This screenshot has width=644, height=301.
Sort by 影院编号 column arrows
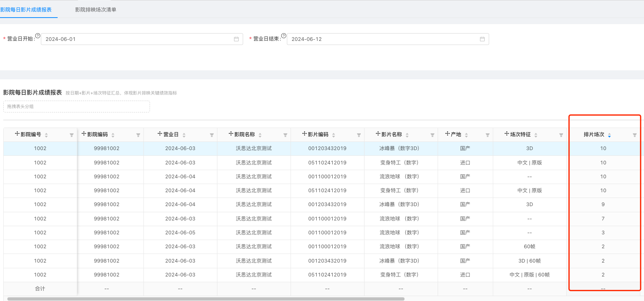click(x=46, y=135)
